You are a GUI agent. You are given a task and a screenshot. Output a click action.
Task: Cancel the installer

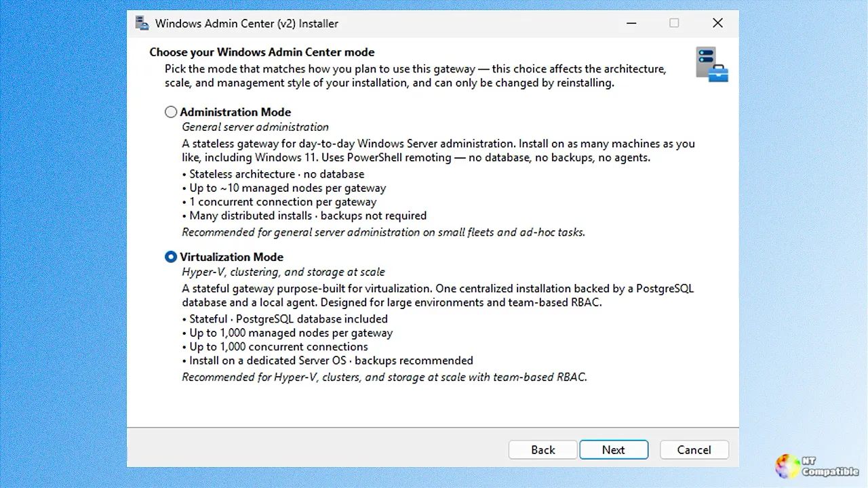click(694, 449)
